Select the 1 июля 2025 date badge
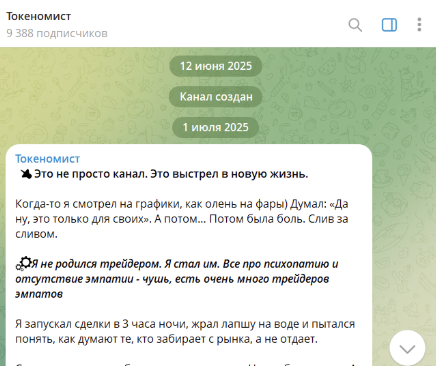 tap(216, 127)
